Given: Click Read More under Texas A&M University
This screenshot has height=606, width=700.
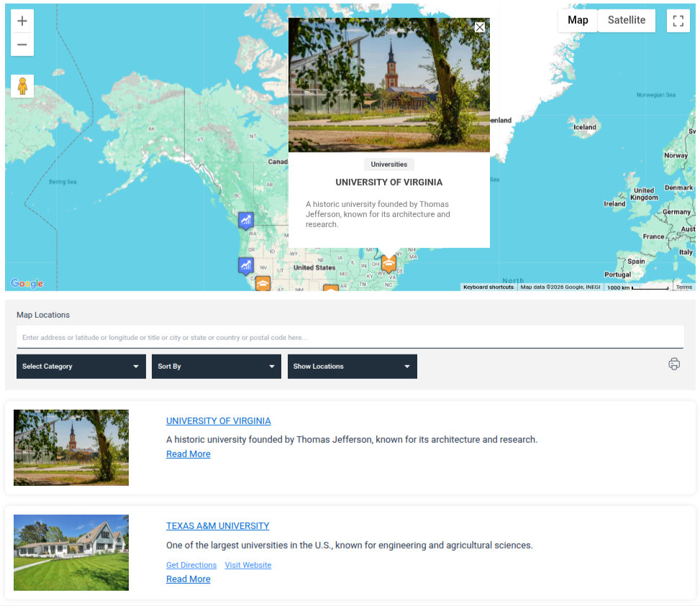Looking at the screenshot, I should pos(188,579).
